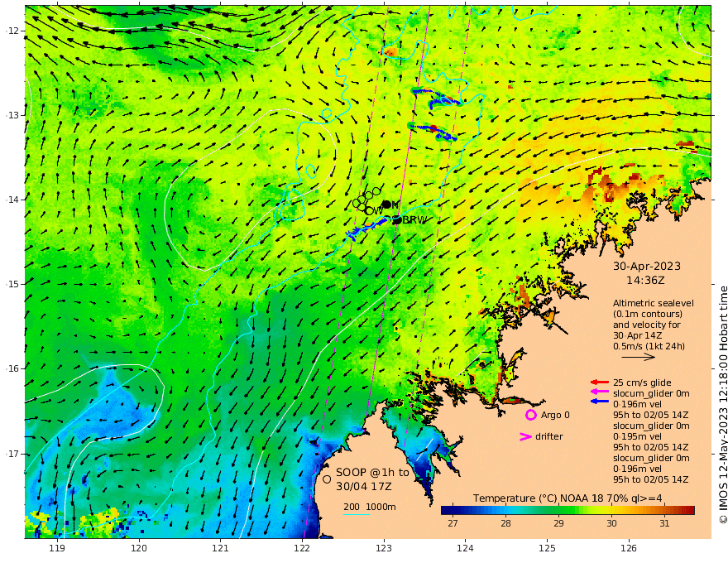Click longitude axis label 123
The image size is (728, 563).
[384, 549]
